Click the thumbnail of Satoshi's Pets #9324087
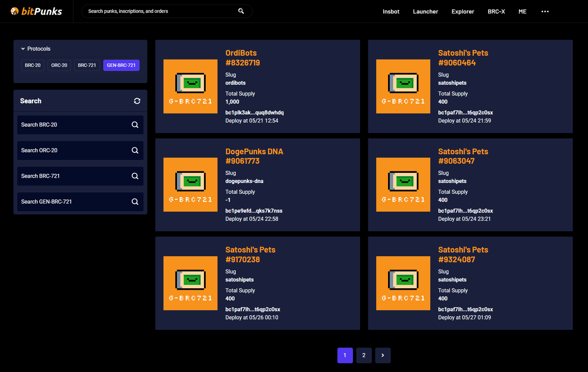The width and height of the screenshot is (588, 372). point(403,283)
